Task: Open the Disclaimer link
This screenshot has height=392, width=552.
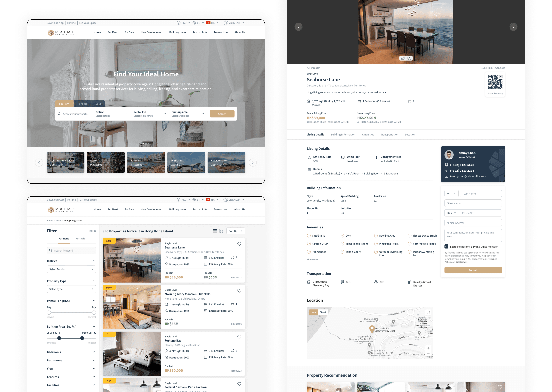Action: (x=461, y=262)
